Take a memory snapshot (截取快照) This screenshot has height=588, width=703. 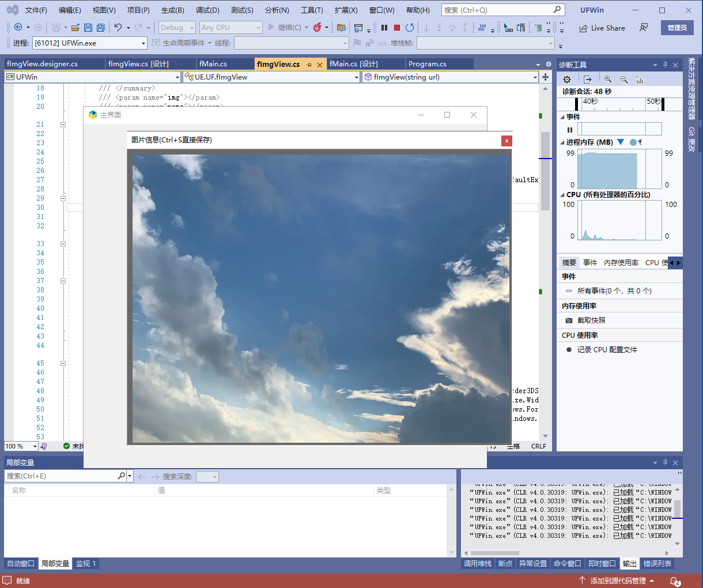click(591, 321)
